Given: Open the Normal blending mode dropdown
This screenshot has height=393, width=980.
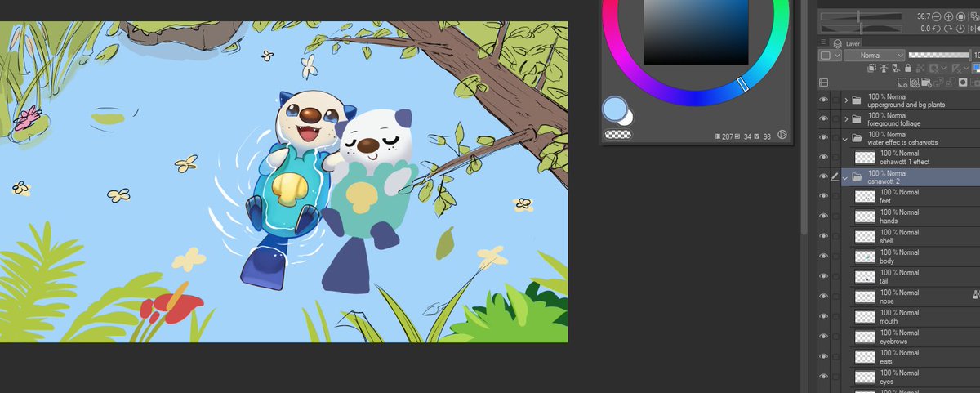Looking at the screenshot, I should (874, 56).
